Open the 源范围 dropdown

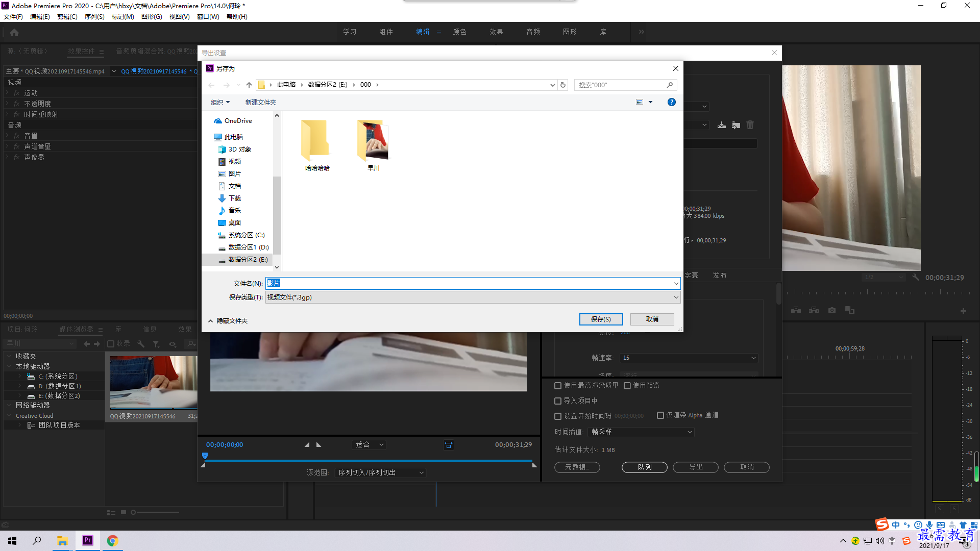pos(381,473)
